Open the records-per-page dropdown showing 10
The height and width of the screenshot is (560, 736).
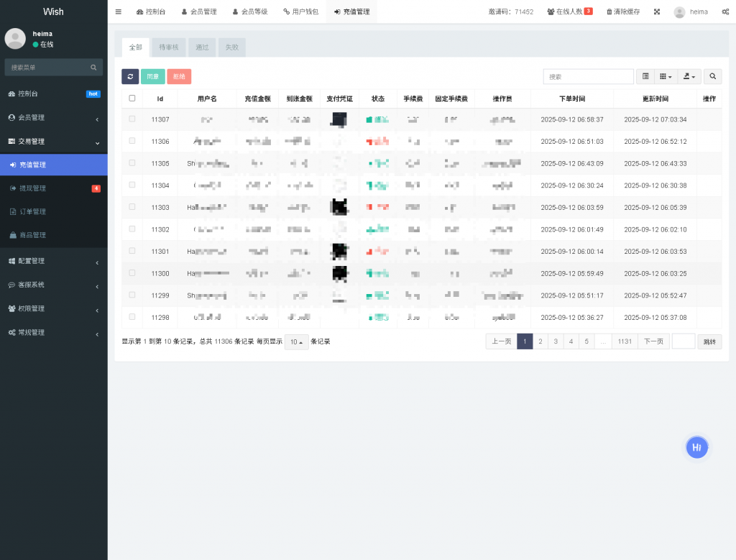pos(296,341)
